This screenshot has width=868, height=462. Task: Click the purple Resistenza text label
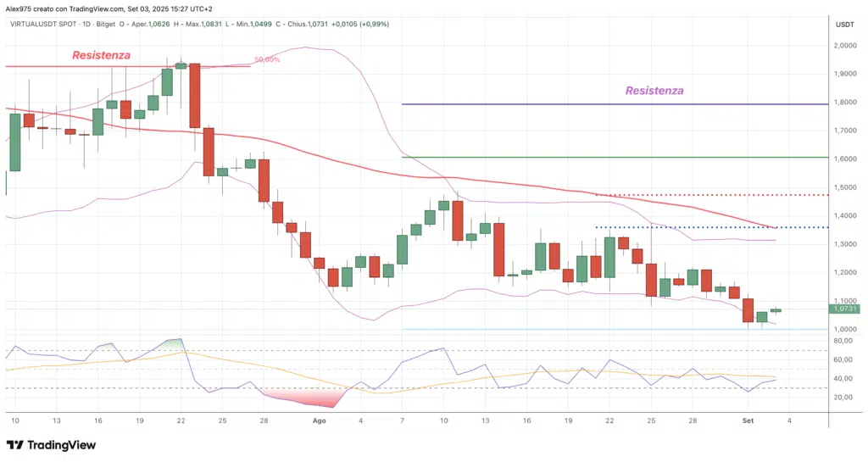coord(654,91)
